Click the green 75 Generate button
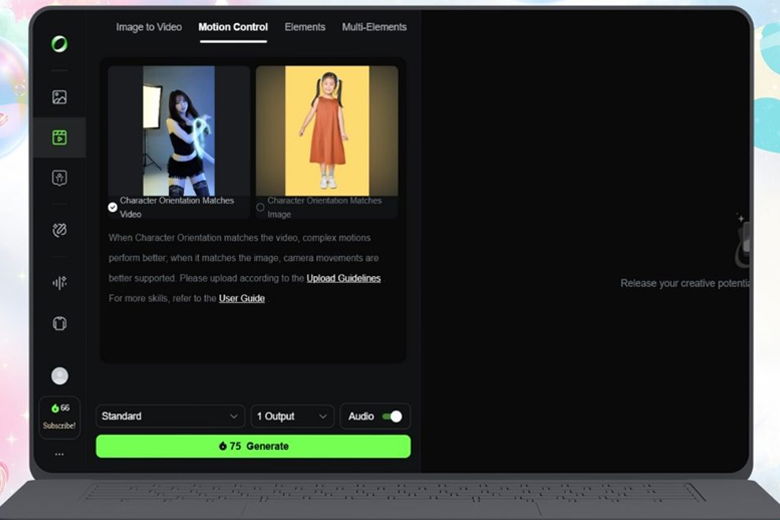780x520 pixels. click(x=253, y=446)
